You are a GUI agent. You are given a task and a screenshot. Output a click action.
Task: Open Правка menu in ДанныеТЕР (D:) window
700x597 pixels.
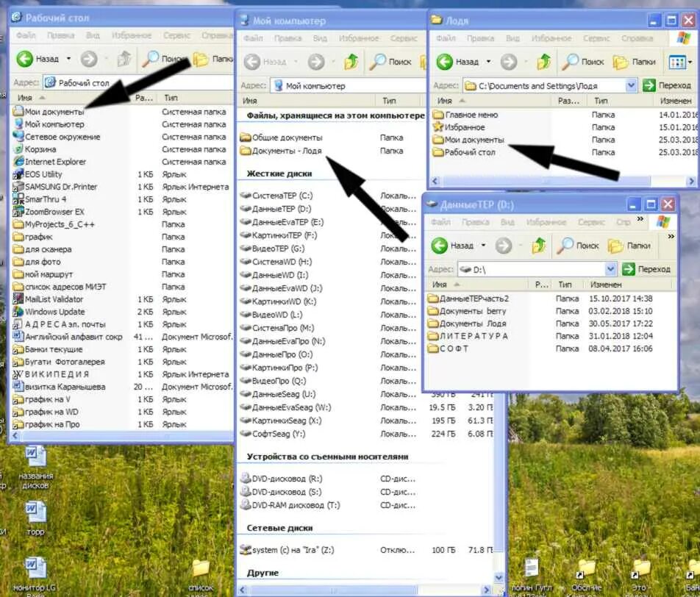pyautogui.click(x=476, y=222)
